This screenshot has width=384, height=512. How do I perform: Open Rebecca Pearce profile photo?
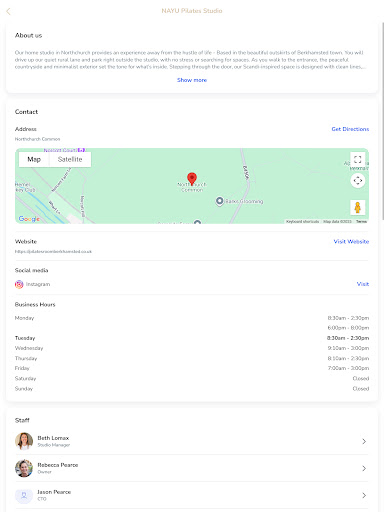tap(24, 468)
